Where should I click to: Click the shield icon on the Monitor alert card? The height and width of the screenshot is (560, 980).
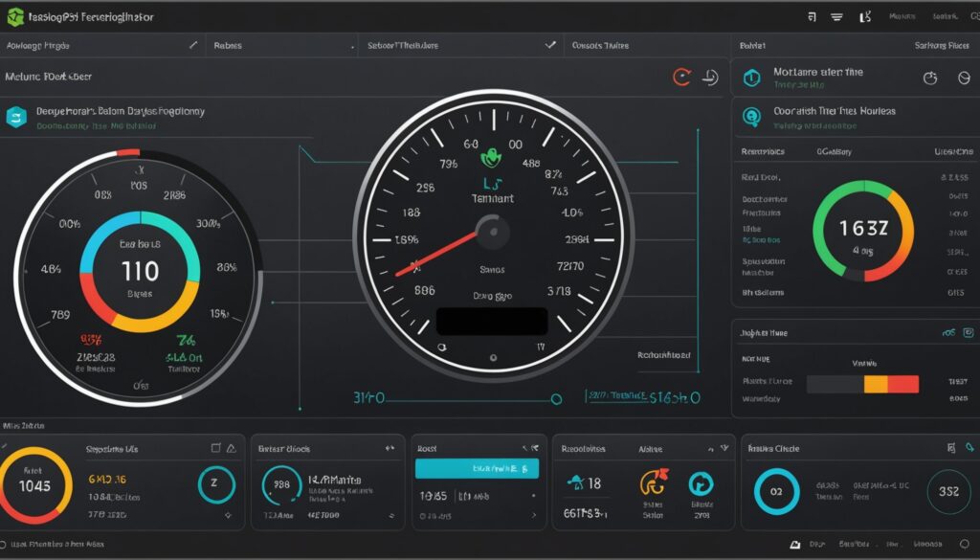[752, 78]
